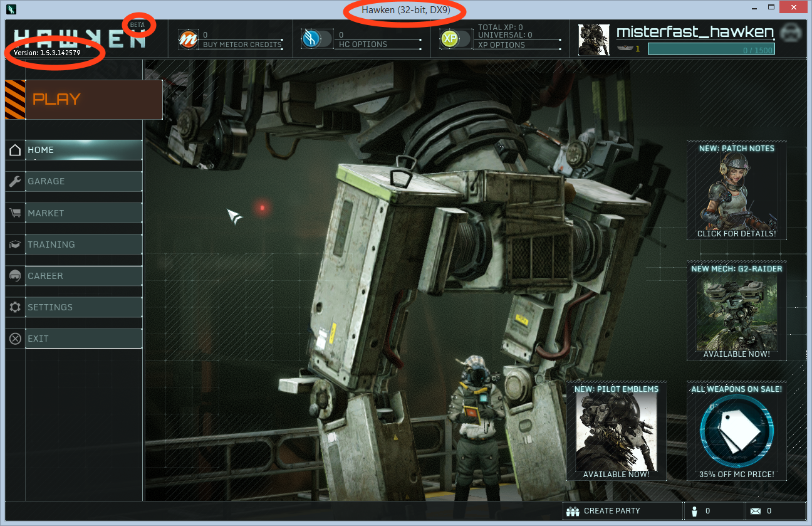
Task: Click the CREATE PARTY button
Action: pyautogui.click(x=622, y=511)
